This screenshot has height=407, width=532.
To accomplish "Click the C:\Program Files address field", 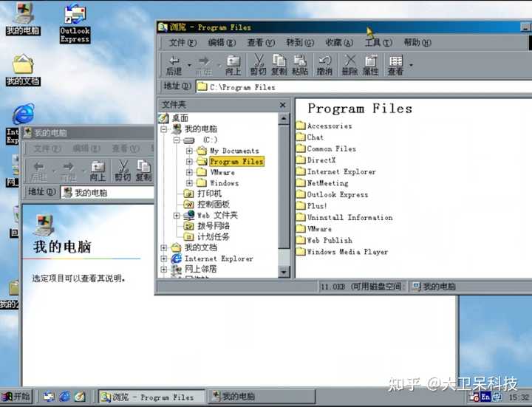I will (x=364, y=87).
